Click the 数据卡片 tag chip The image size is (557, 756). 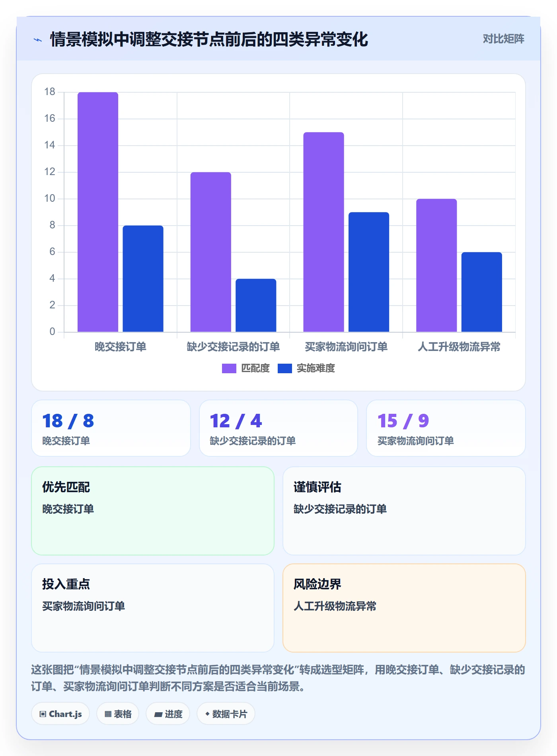pyautogui.click(x=226, y=714)
